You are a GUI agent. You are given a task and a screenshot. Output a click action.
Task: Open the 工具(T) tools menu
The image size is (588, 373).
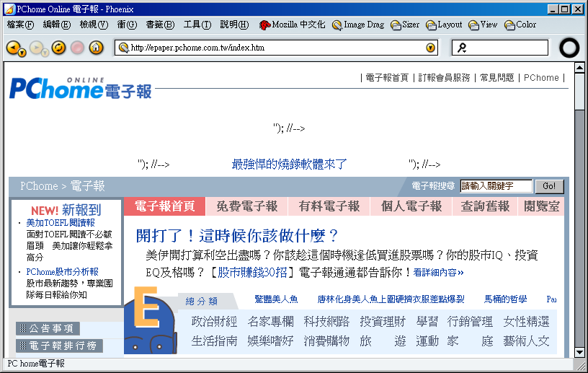tap(197, 25)
